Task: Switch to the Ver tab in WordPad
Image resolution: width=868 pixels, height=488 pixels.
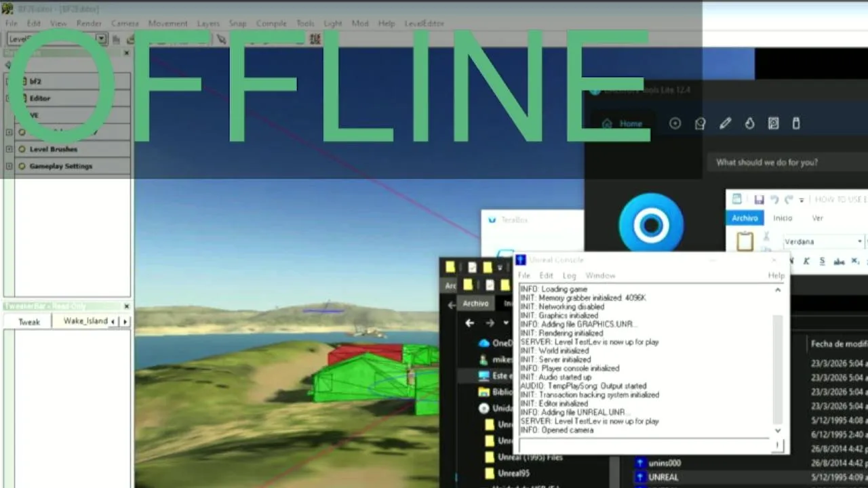Action: tap(817, 218)
